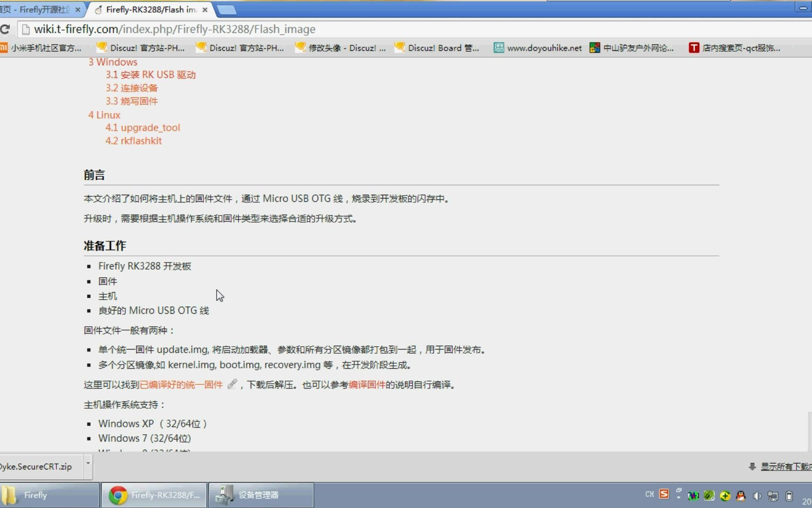812x508 pixels.
Task: Open first Discuz! 官方站 bookmark
Action: (141, 48)
